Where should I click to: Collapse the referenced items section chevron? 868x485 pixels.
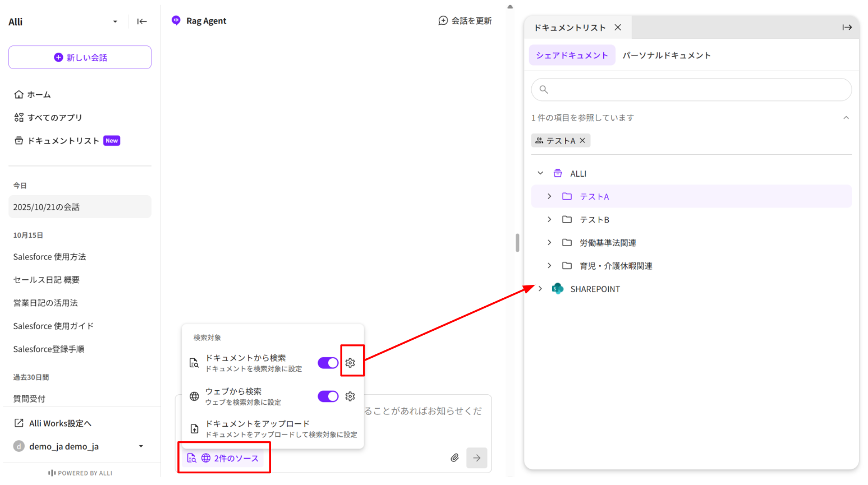tap(846, 118)
